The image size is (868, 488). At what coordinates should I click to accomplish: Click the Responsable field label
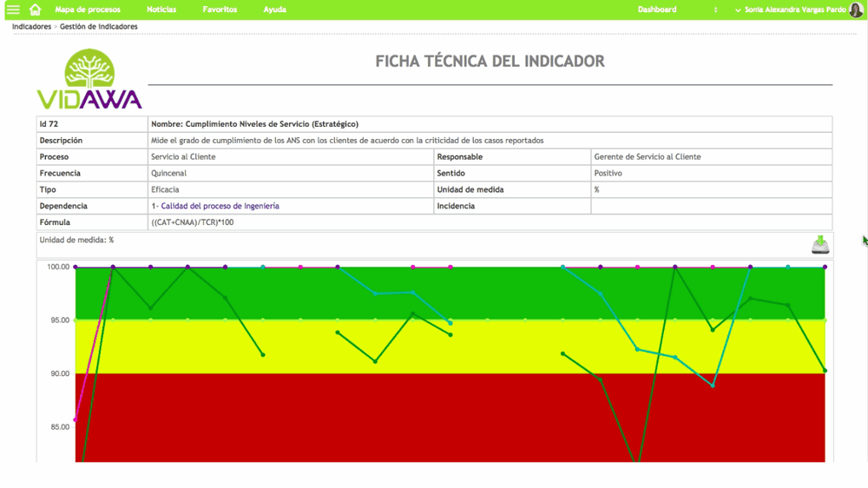tap(459, 157)
